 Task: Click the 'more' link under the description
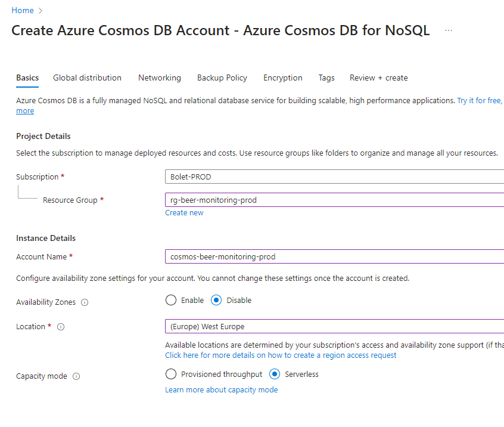(25, 111)
